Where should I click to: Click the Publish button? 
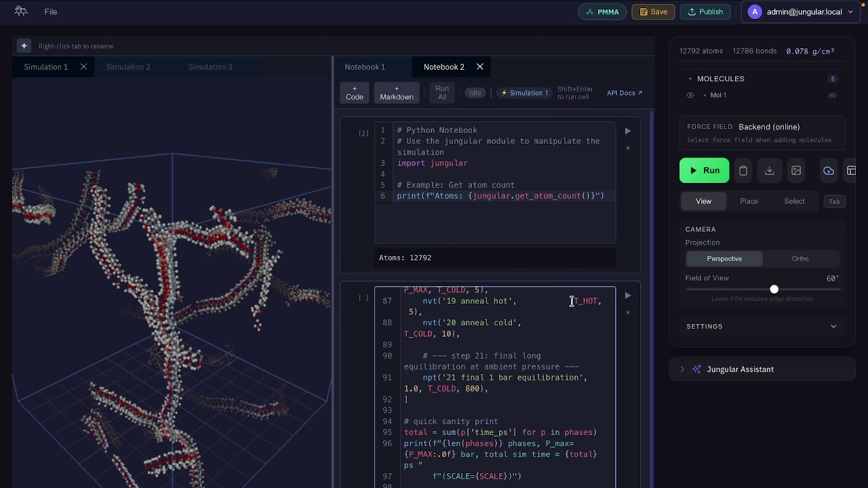coord(705,12)
